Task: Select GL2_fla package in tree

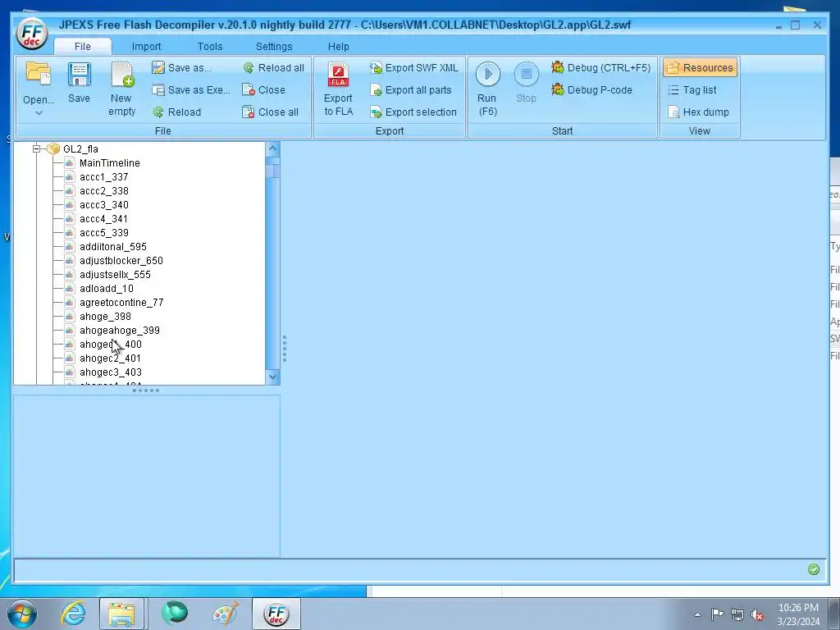Action: point(81,149)
